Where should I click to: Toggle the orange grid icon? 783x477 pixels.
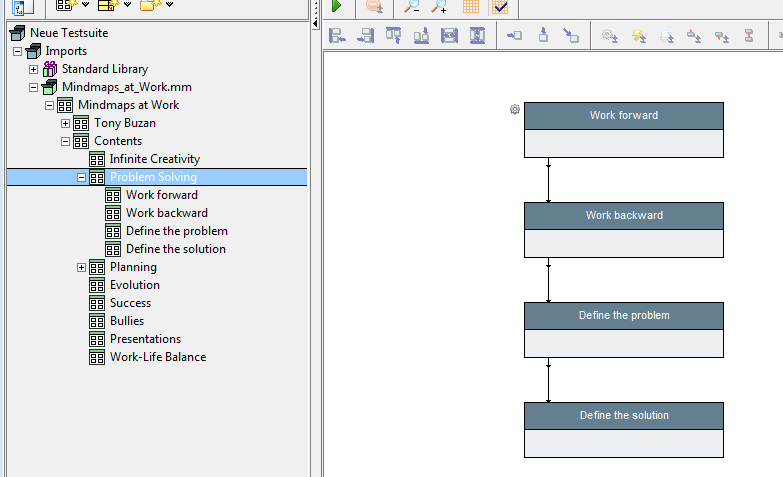coord(471,7)
